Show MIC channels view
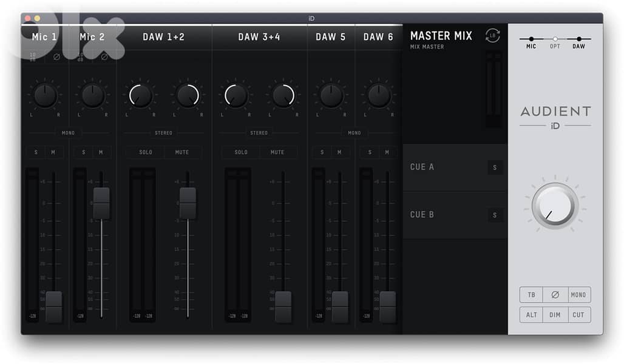Viewport: 624px width, 364px height. [531, 42]
